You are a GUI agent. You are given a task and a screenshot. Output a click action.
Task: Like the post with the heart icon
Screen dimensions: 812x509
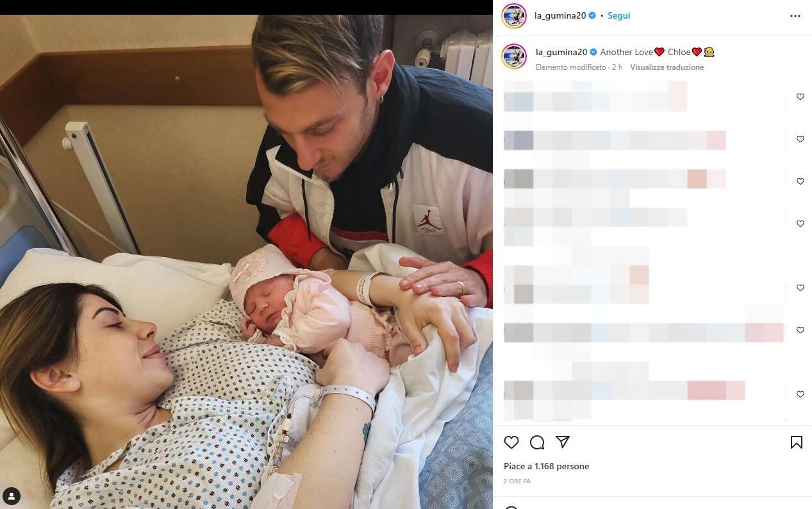coord(511,442)
